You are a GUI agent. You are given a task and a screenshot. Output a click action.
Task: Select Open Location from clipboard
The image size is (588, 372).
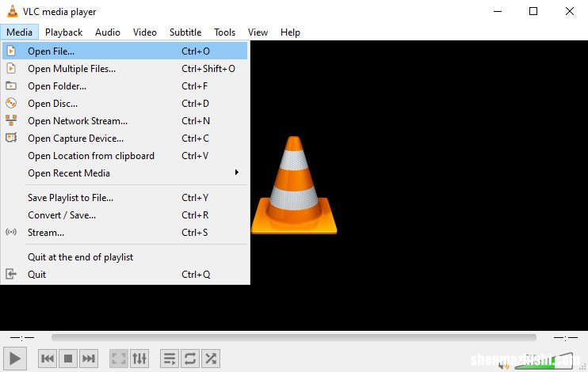pos(125,155)
